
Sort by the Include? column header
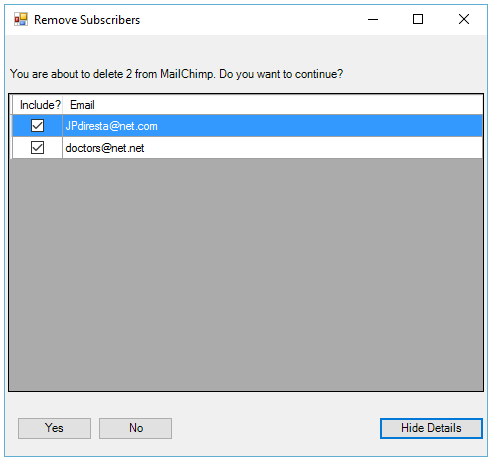pyautogui.click(x=37, y=105)
